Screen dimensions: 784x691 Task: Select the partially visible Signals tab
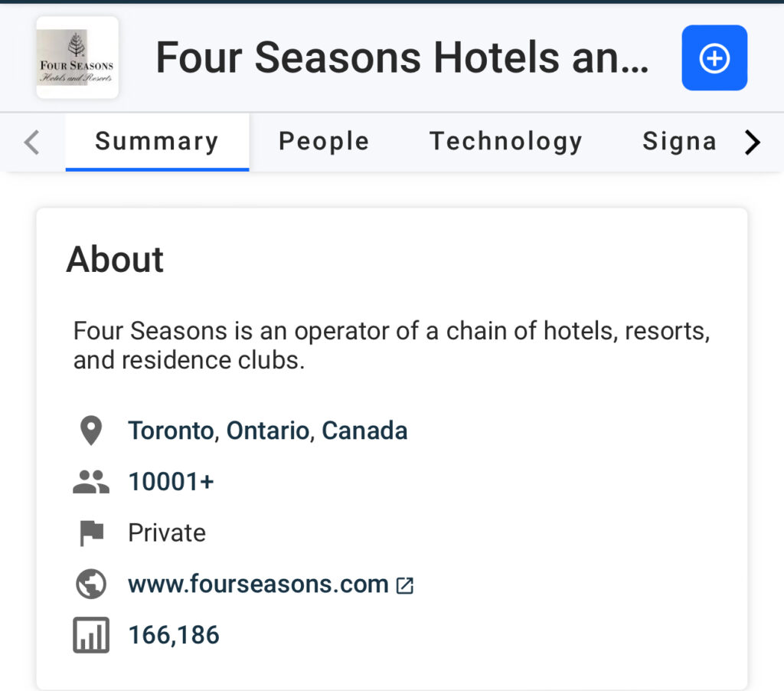point(679,142)
